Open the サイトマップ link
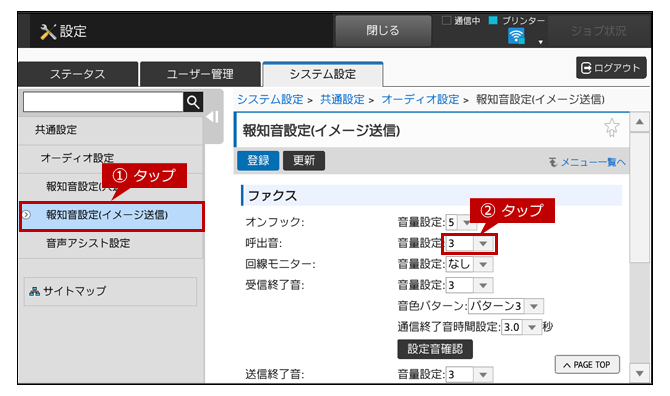This screenshot has width=670, height=396. point(110,291)
